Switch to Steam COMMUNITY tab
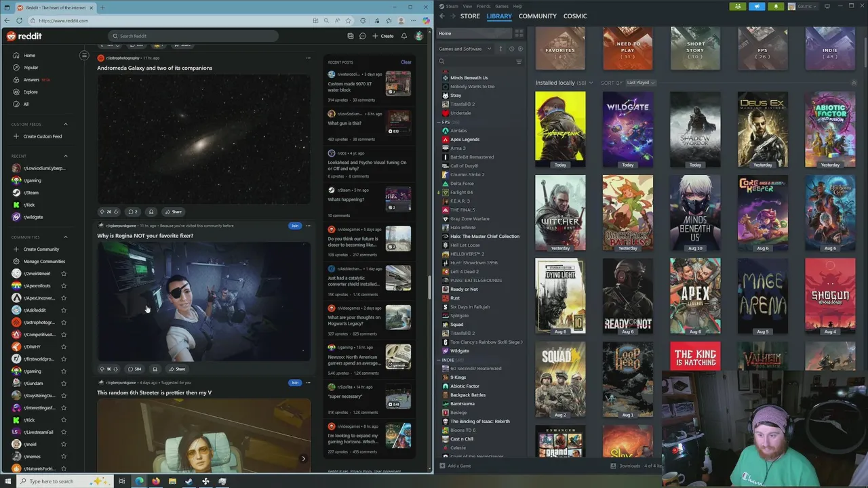The width and height of the screenshot is (868, 488). click(x=537, y=16)
